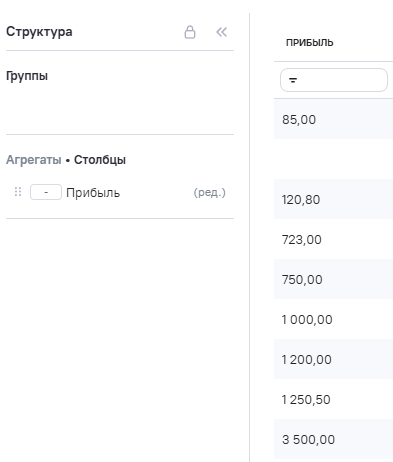This screenshot has width=393, height=462.
Task: Select the cell with value 723,00
Action: [333, 239]
